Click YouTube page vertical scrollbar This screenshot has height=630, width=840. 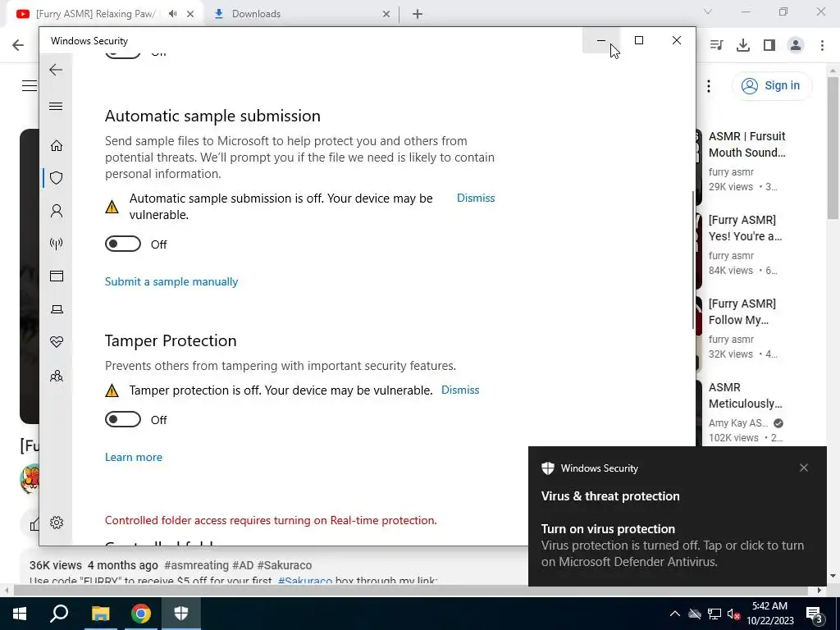[833, 149]
